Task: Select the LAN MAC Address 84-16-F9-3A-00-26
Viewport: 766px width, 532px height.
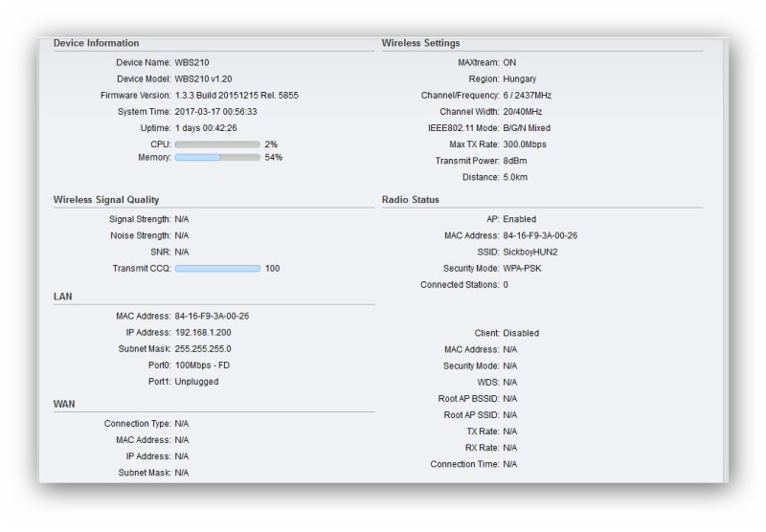Action: click(212, 317)
